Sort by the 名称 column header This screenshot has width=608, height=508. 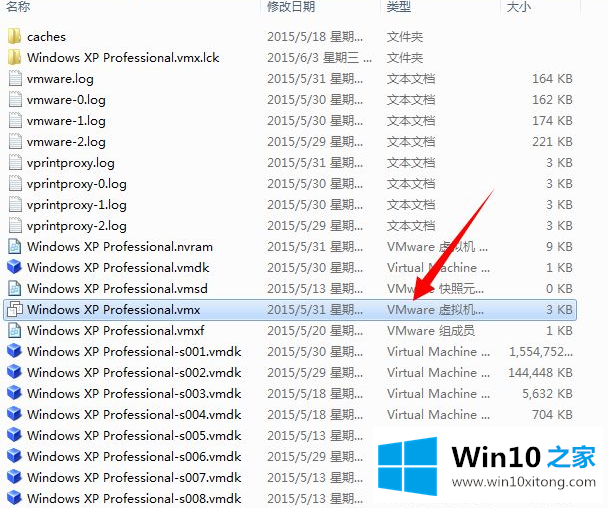(x=18, y=7)
